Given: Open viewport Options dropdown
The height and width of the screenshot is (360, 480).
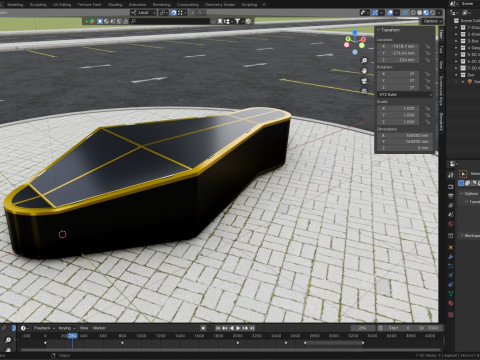Looking at the screenshot, I should [432, 21].
